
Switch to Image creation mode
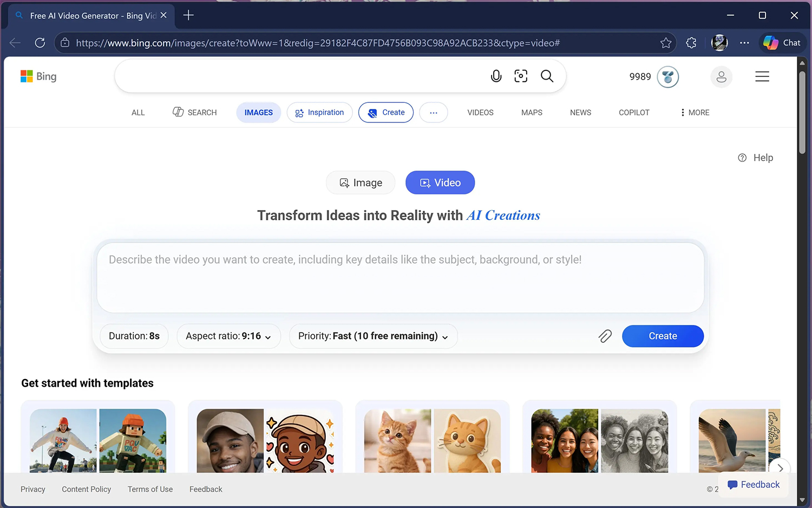coord(361,183)
